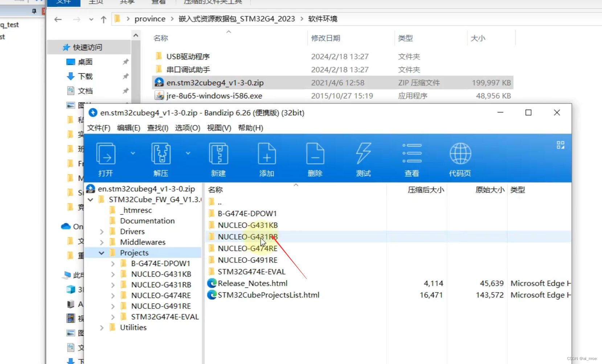
Task: Open the dropdown arrow next to 解压
Action: [188, 153]
